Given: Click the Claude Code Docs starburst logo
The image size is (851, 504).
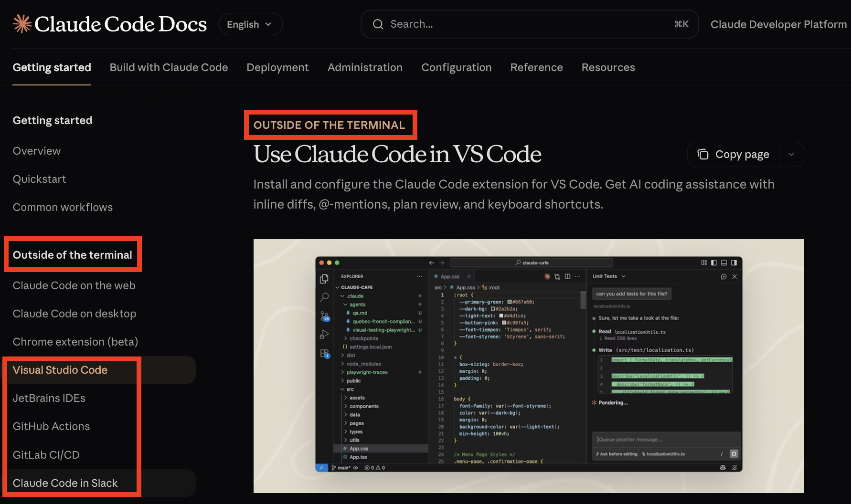Looking at the screenshot, I should point(22,24).
